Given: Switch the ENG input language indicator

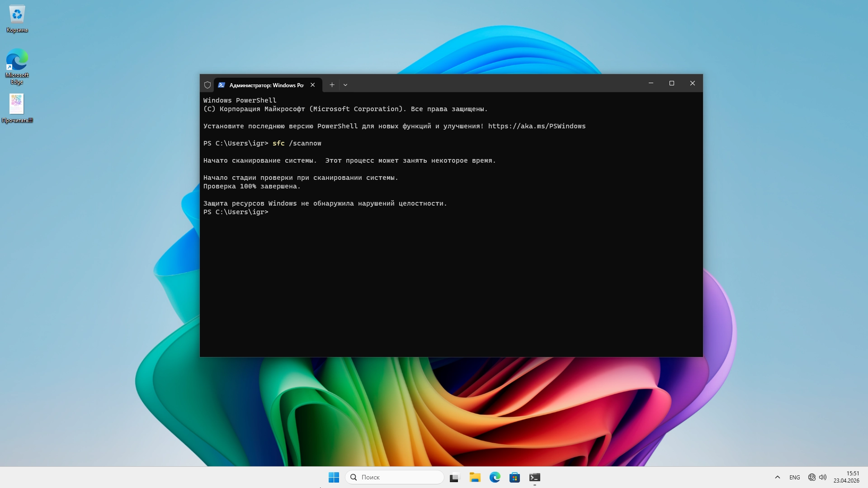Looking at the screenshot, I should tap(794, 477).
